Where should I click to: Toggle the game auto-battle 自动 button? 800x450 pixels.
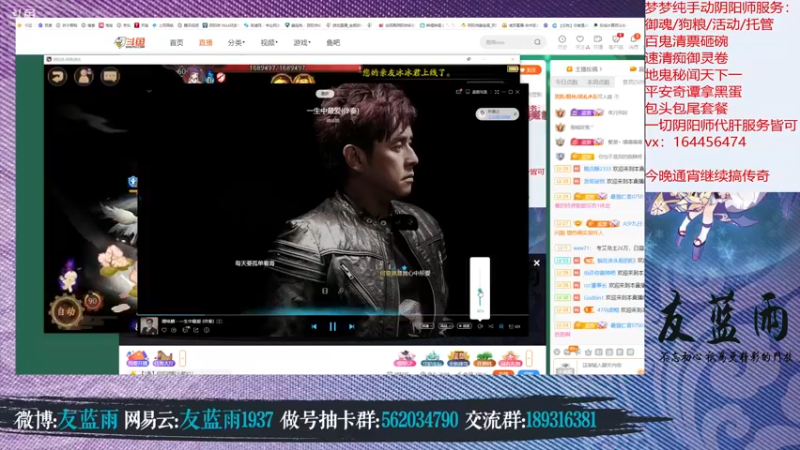tap(66, 311)
